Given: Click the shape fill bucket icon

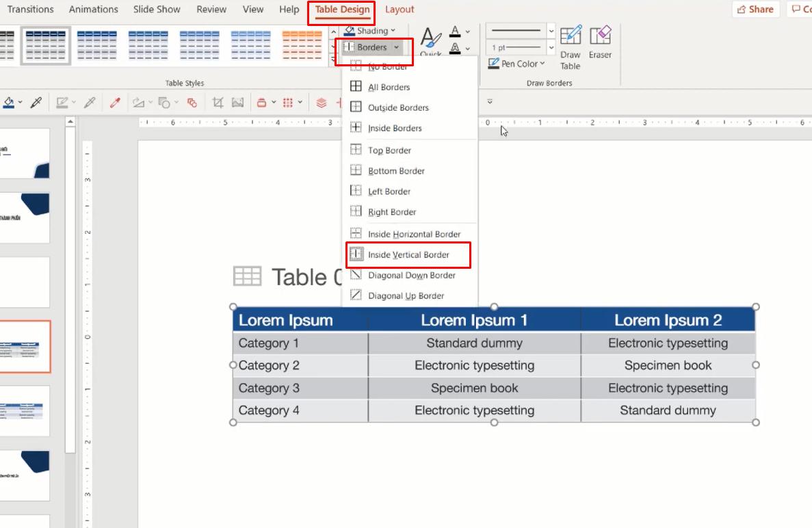Looking at the screenshot, I should tap(9, 102).
